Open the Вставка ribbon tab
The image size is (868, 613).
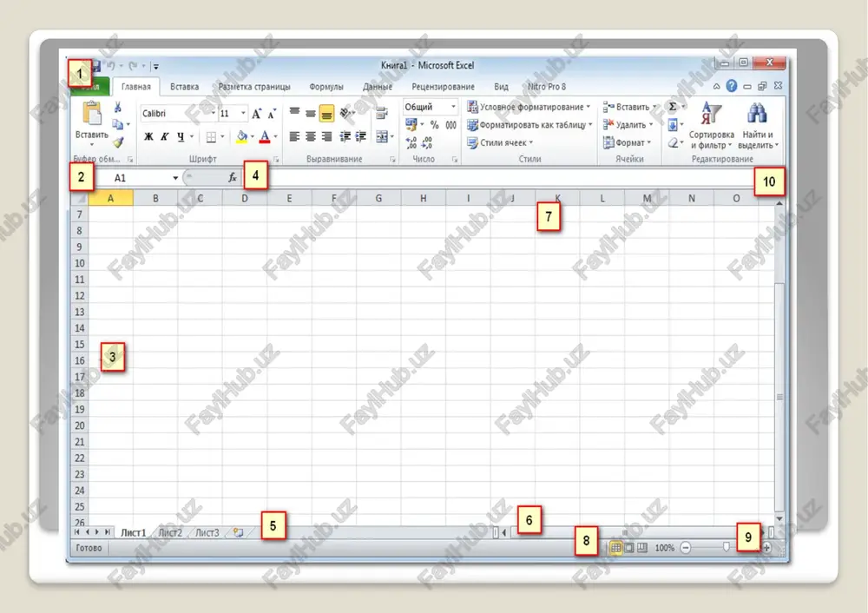(184, 86)
